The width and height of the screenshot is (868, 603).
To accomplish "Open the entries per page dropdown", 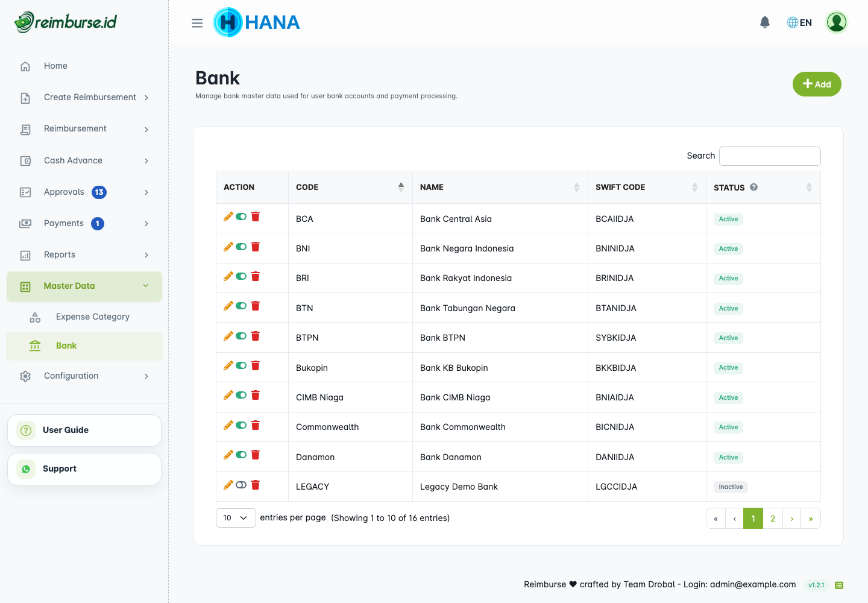I will point(236,518).
